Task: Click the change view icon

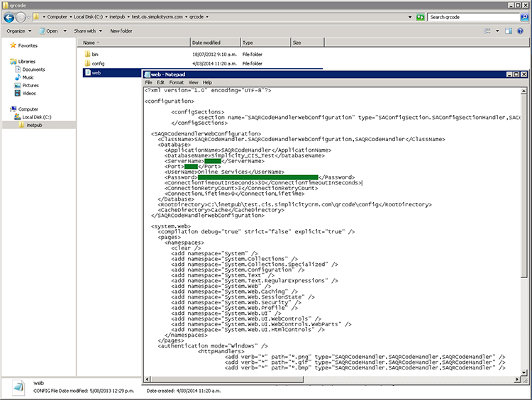Action: click(x=487, y=31)
